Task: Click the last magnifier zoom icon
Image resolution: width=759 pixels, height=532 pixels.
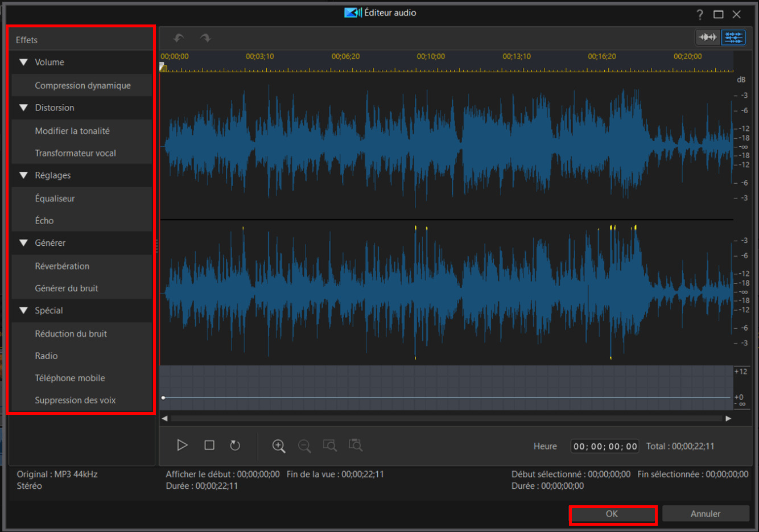Action: point(356,445)
